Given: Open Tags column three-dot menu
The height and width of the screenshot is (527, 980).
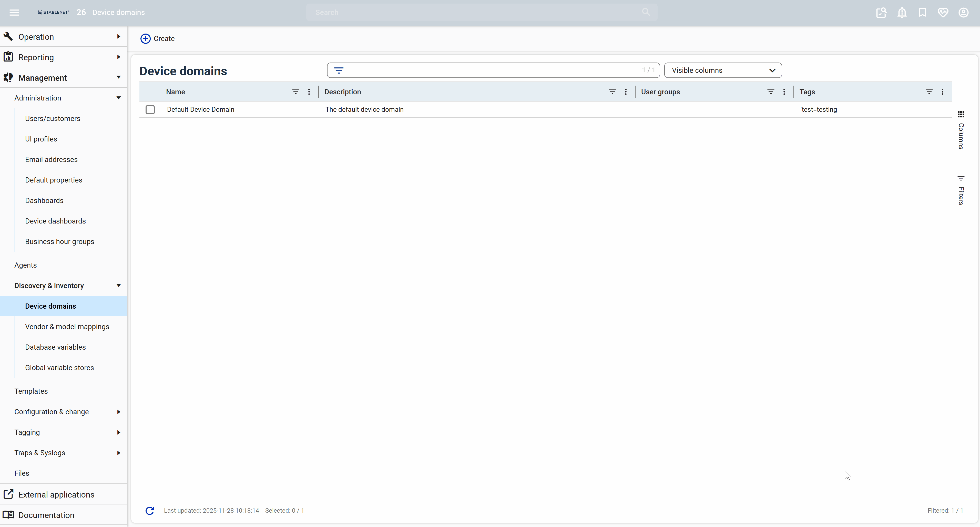Looking at the screenshot, I should 942,92.
